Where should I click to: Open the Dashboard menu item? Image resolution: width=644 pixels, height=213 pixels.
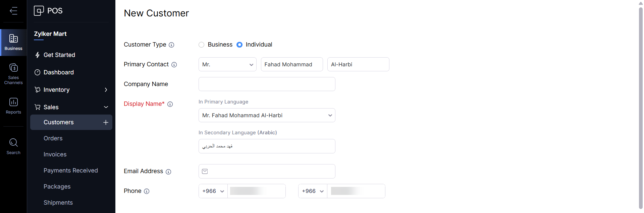click(x=59, y=72)
